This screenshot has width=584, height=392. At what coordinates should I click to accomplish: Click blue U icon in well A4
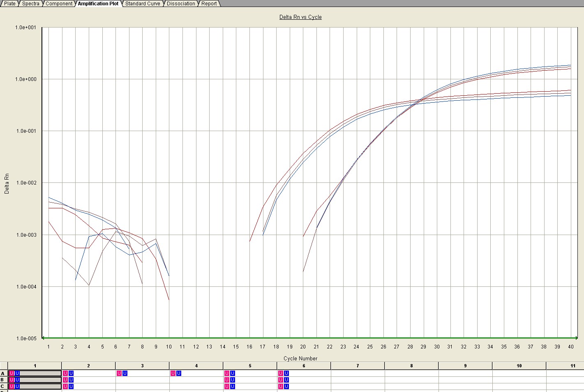(179, 374)
